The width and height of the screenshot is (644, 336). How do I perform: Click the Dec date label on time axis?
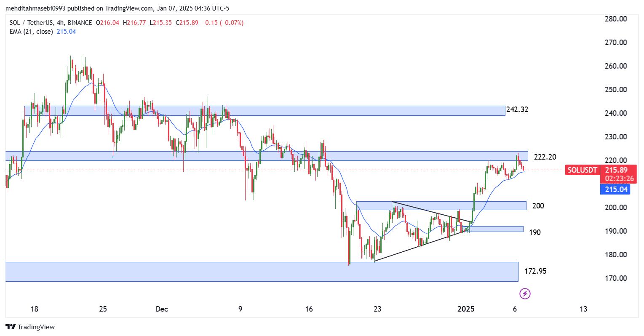162,309
